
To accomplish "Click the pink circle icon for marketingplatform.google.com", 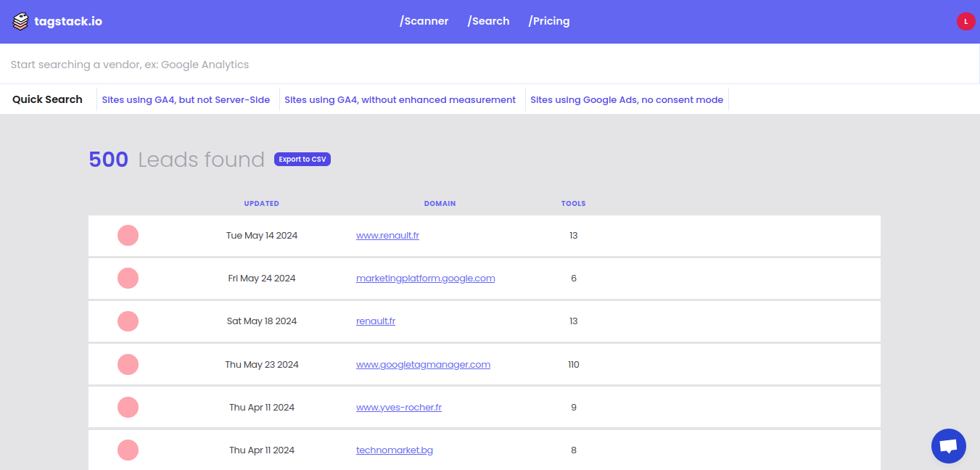I will 128,279.
